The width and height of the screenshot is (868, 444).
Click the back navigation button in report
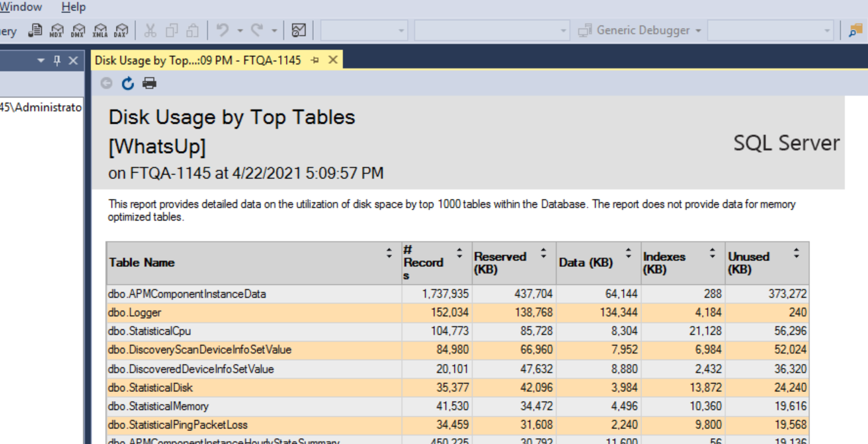tap(106, 83)
